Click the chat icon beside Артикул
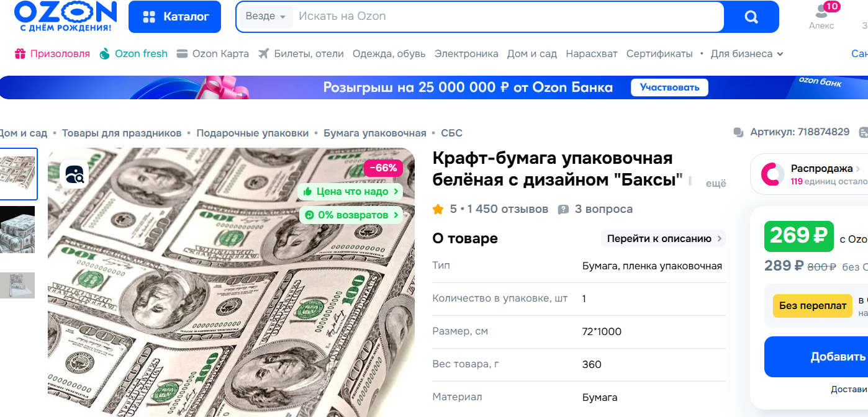Image resolution: width=868 pixels, height=417 pixels. coord(738,132)
